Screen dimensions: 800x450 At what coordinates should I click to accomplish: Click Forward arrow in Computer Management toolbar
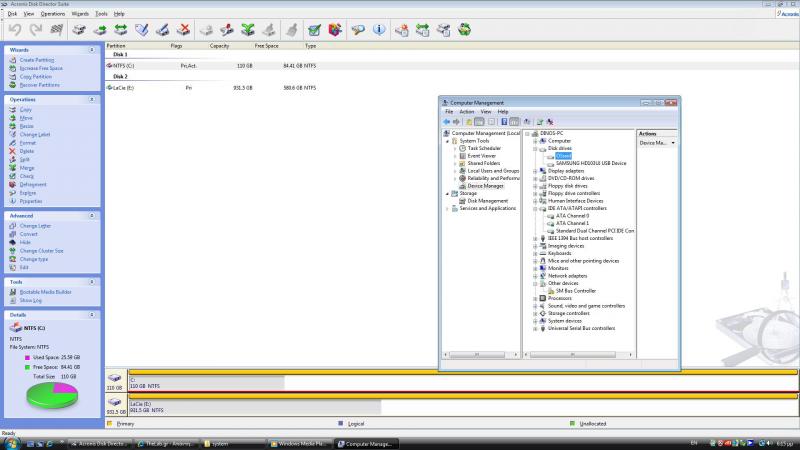[x=456, y=122]
